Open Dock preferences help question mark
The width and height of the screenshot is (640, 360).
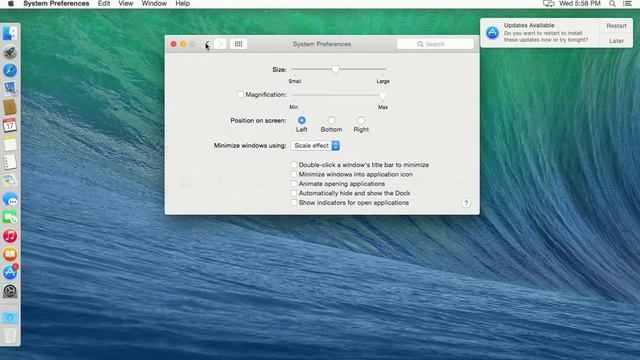pos(466,203)
